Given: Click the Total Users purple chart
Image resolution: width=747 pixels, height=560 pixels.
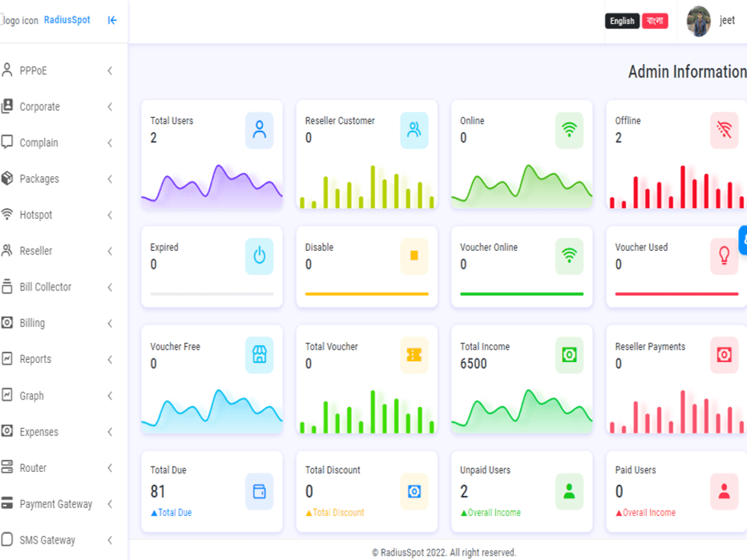Looking at the screenshot, I should click(212, 186).
